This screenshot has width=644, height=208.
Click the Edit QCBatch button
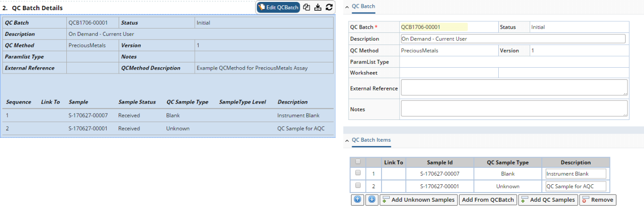(x=278, y=7)
